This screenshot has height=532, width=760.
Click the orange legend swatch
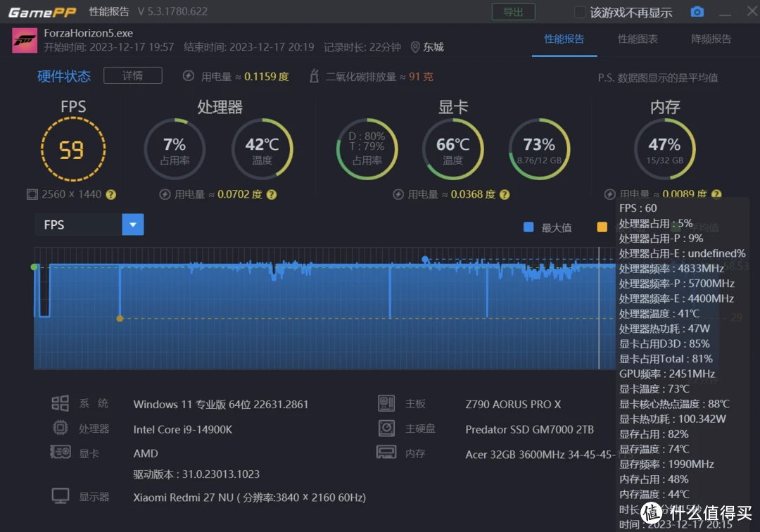click(602, 227)
